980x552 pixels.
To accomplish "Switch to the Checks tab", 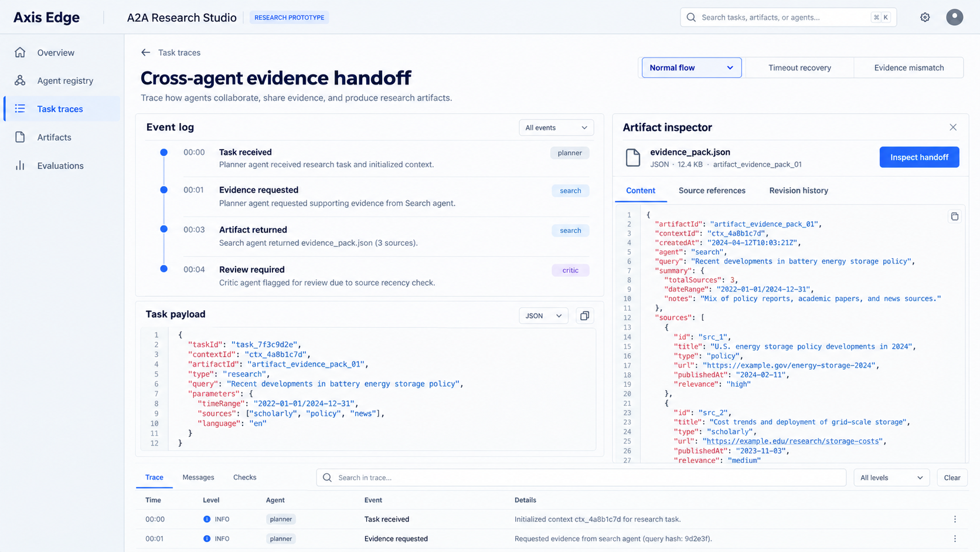I will tap(244, 478).
